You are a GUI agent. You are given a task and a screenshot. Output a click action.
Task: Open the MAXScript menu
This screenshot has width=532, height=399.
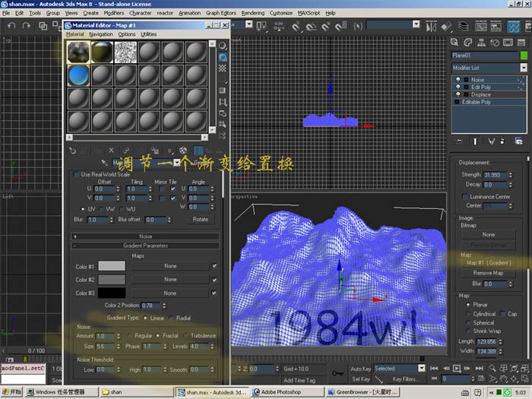[309, 13]
